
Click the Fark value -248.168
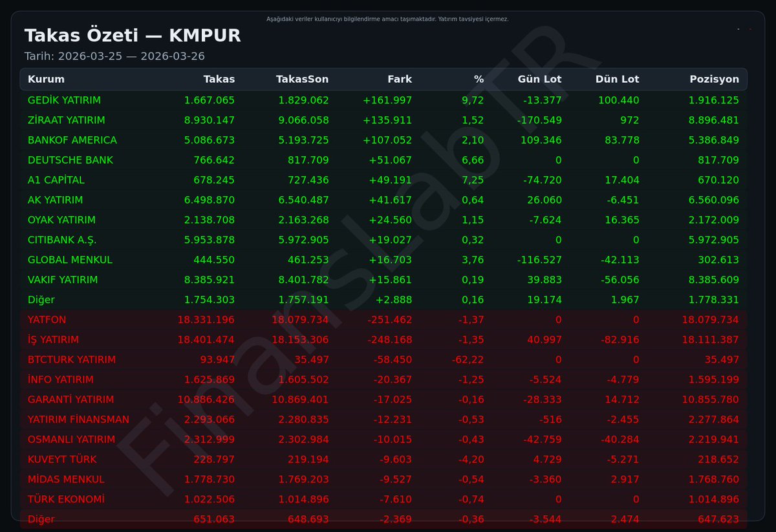coord(389,340)
